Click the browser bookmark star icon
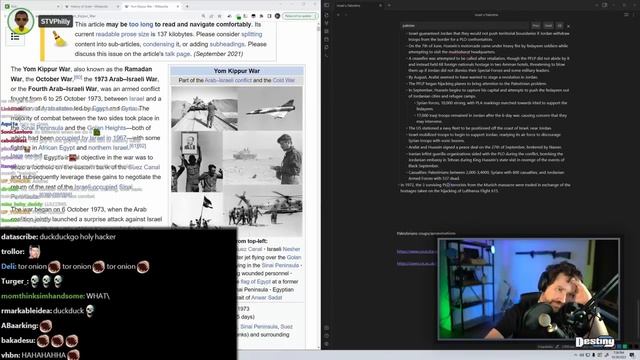This screenshot has width=640, height=360. coord(219,16)
